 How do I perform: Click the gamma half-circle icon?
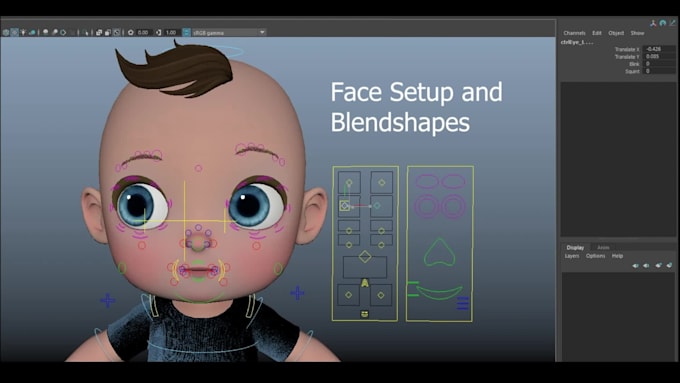(x=159, y=33)
